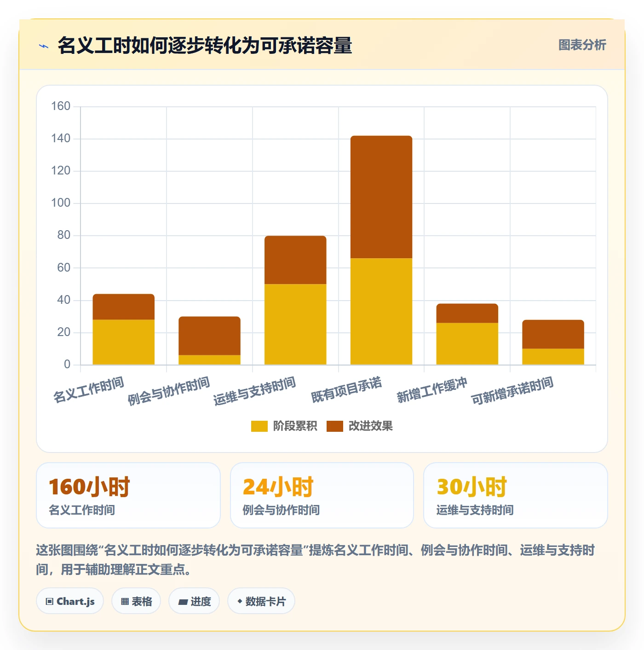Click the 160小时 stat value
The width and height of the screenshot is (644, 650).
pyautogui.click(x=89, y=487)
